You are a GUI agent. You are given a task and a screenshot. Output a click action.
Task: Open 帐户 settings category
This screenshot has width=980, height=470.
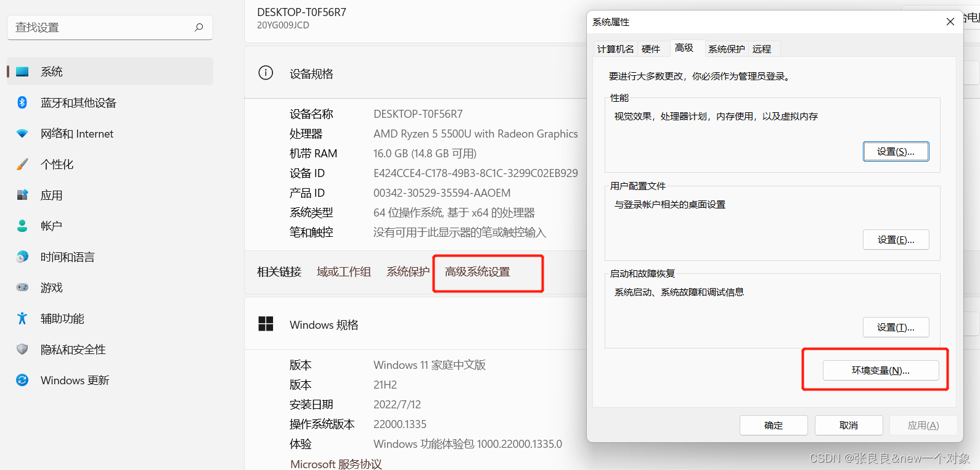[x=110, y=226]
